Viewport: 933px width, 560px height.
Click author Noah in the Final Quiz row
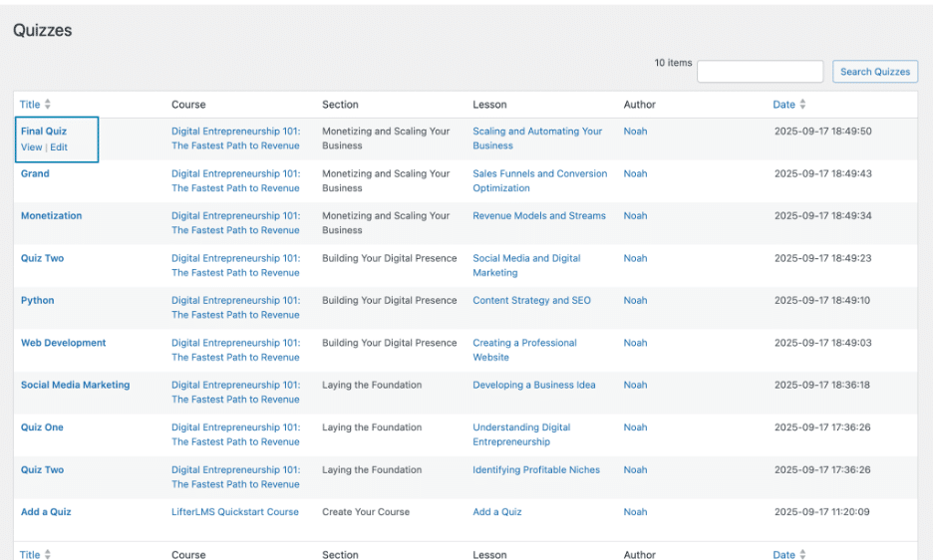tap(635, 131)
